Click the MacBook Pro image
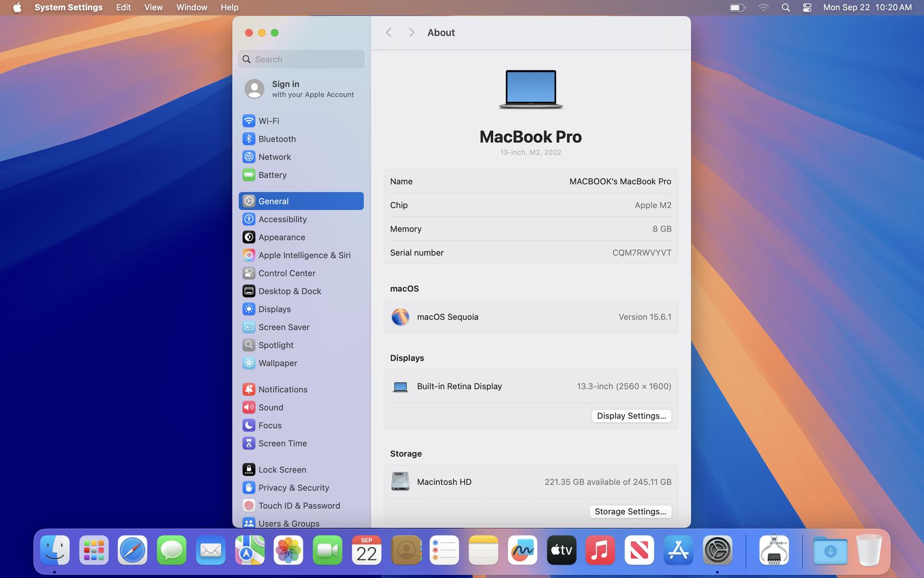 coord(531,89)
